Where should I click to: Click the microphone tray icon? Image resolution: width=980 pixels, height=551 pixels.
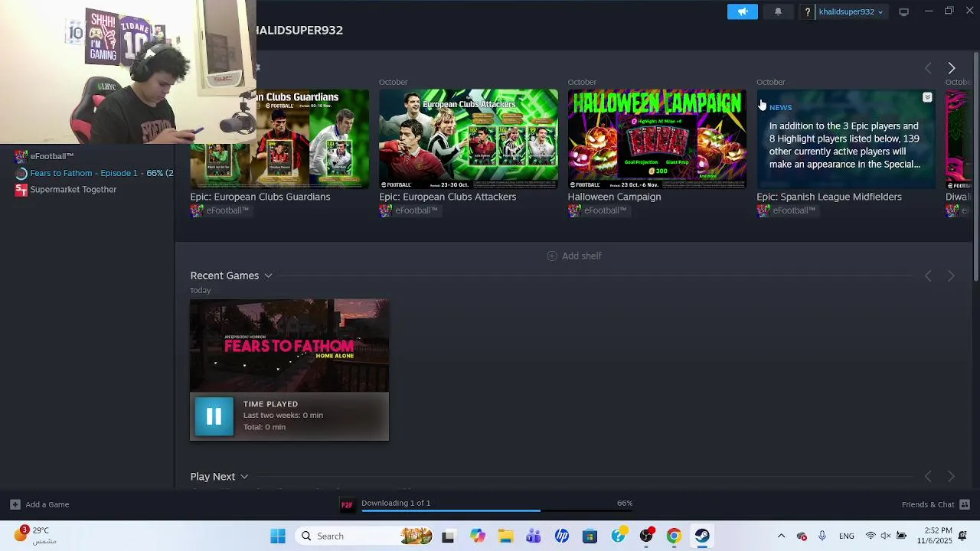(822, 536)
